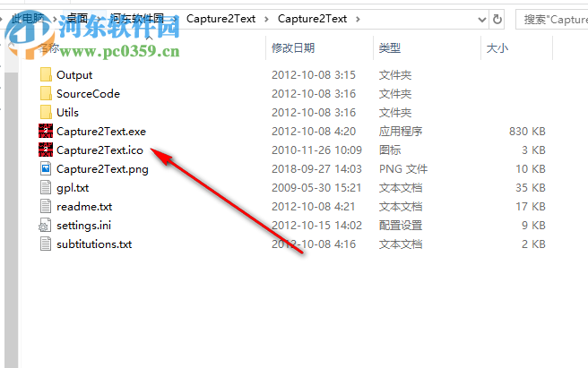588x368 pixels.
Task: Sort files by 大小 column
Action: pos(497,48)
